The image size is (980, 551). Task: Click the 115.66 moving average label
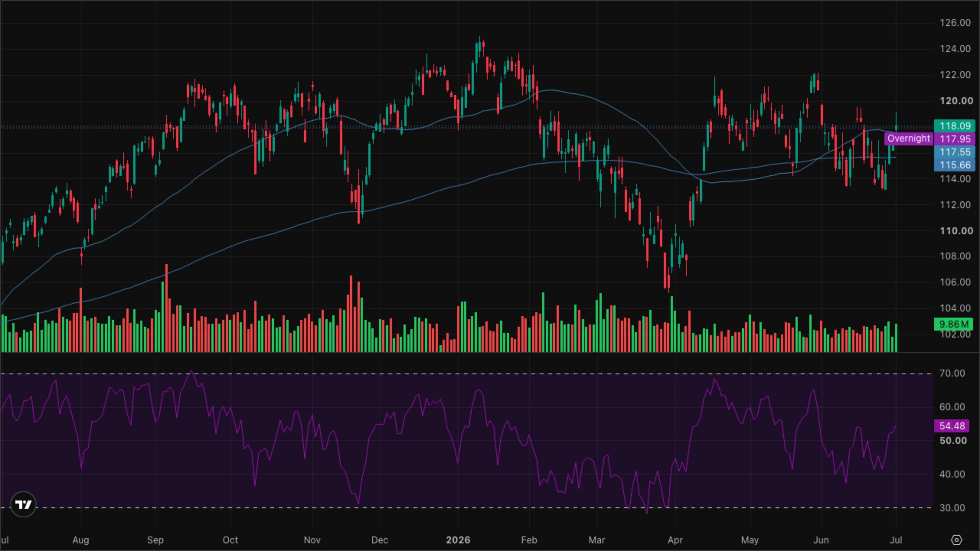pyautogui.click(x=955, y=165)
